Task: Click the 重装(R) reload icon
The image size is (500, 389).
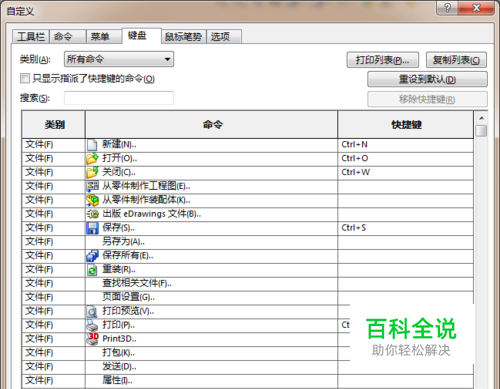Action: click(92, 270)
